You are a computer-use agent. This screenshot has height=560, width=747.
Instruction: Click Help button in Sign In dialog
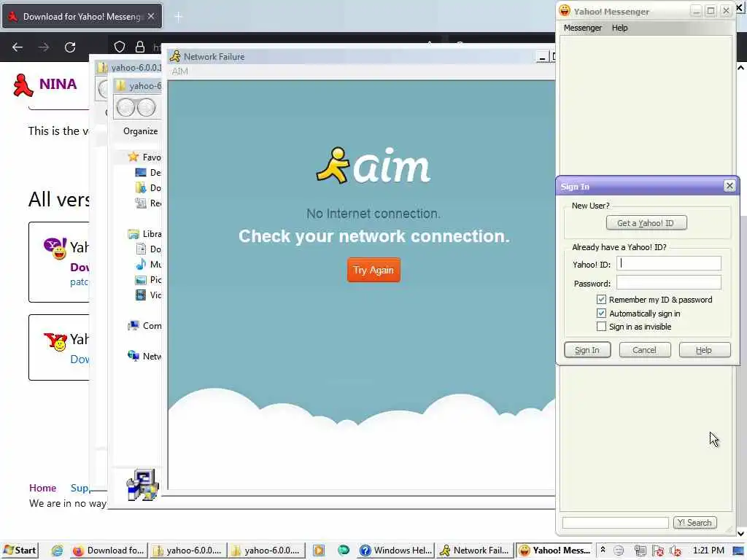(x=704, y=350)
